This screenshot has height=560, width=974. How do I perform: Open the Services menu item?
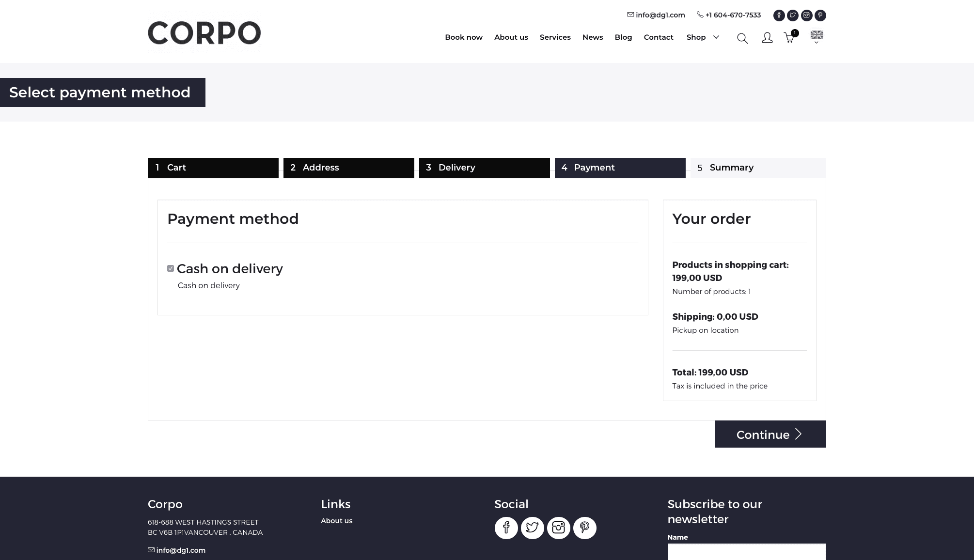click(x=555, y=37)
